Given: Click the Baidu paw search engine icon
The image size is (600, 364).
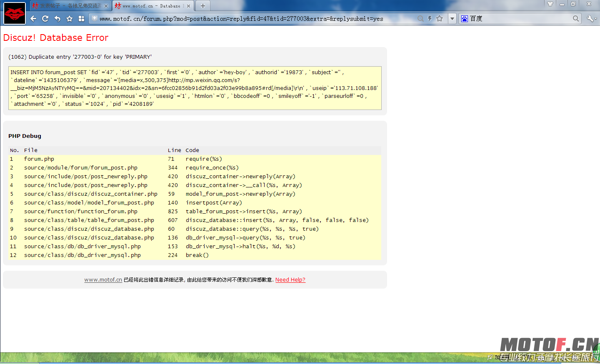Looking at the screenshot, I should click(x=465, y=18).
